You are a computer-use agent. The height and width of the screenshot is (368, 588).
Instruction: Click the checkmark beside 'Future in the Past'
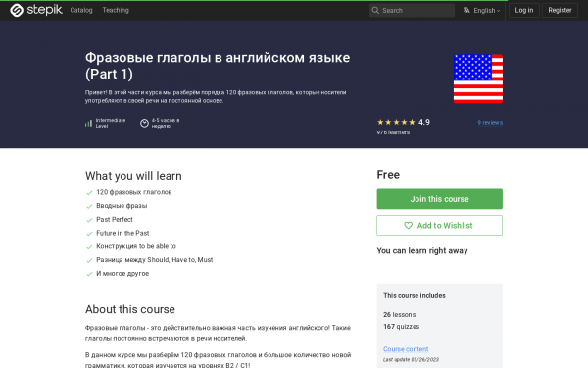pos(89,234)
